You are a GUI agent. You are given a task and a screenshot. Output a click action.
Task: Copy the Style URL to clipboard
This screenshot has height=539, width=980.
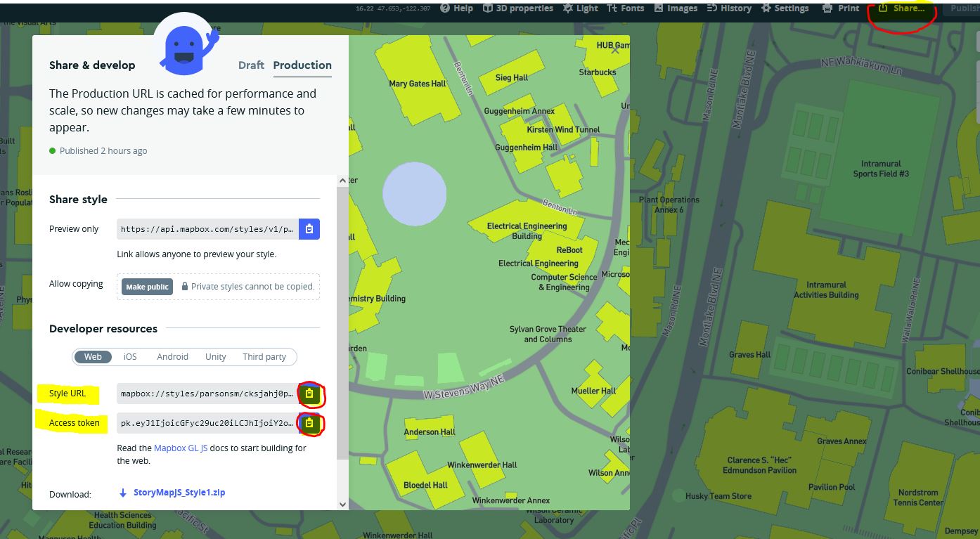point(309,394)
